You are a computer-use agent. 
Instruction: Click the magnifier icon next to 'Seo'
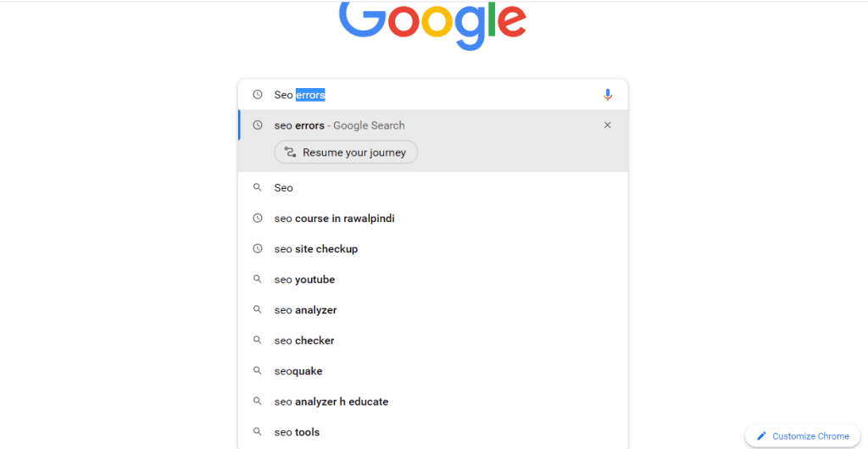click(258, 188)
